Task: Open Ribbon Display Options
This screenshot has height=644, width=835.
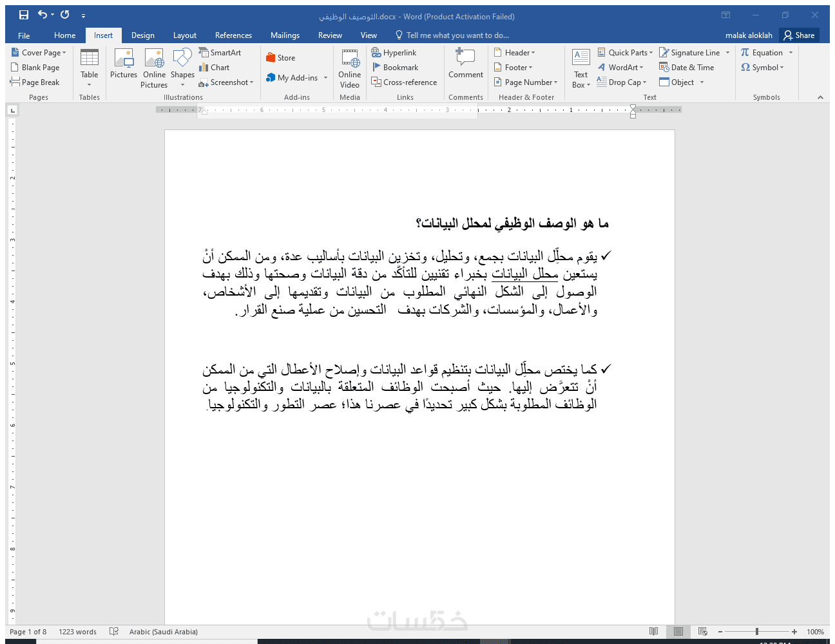Action: [726, 15]
